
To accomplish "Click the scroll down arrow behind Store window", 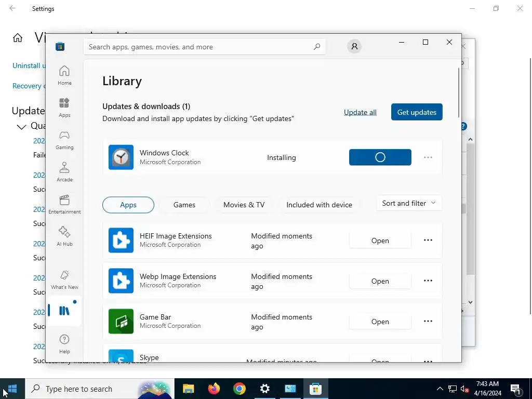I will (470, 302).
